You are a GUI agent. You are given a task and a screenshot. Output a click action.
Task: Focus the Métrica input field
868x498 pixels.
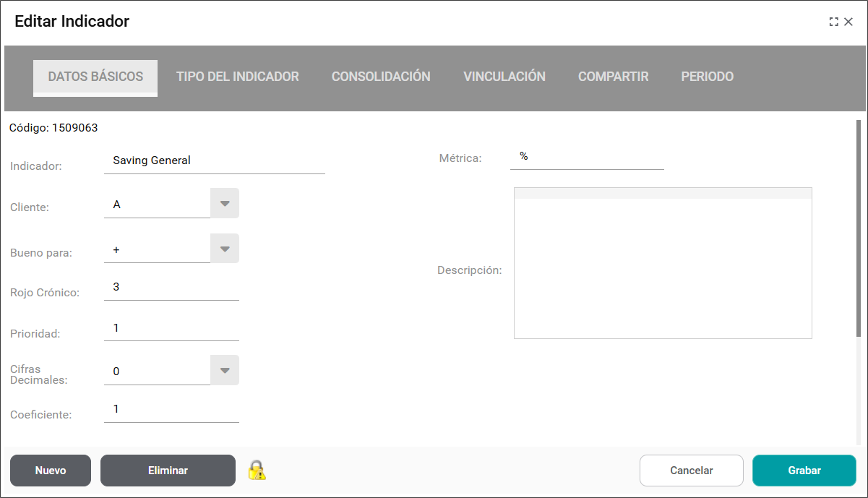pyautogui.click(x=587, y=157)
